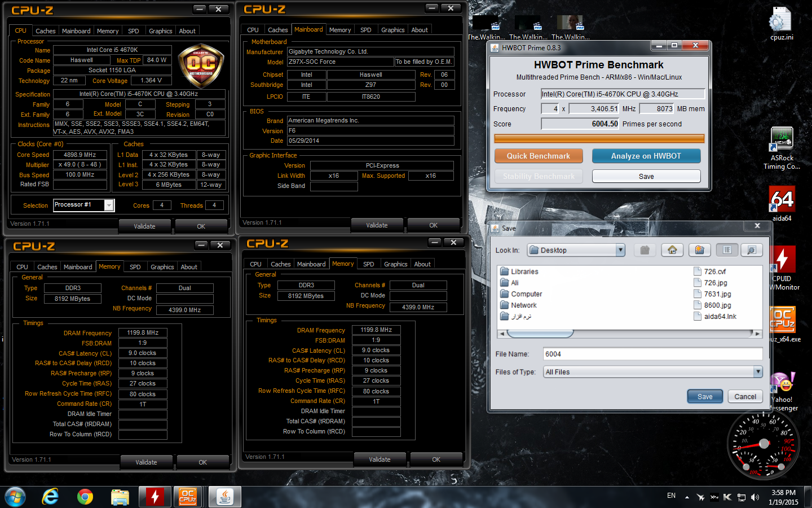
Task: Open the volume control in system tray
Action: pyautogui.click(x=755, y=497)
